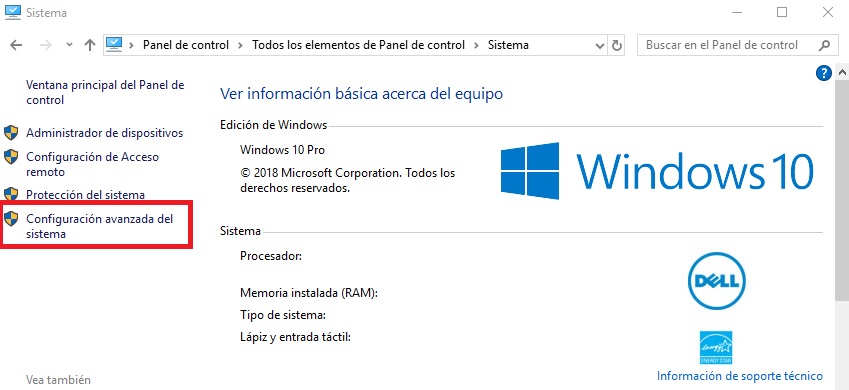Click the vertical scrollbar up arrow
The width and height of the screenshot is (849, 390).
click(x=842, y=72)
